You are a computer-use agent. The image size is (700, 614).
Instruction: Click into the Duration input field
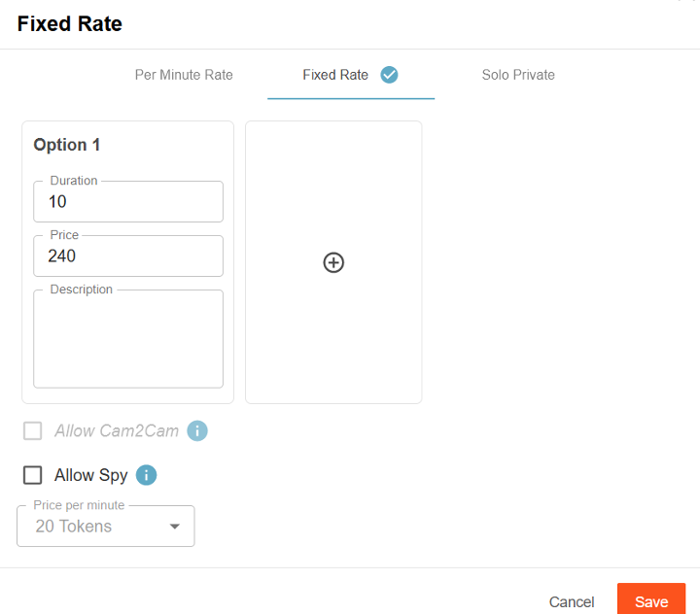128,202
